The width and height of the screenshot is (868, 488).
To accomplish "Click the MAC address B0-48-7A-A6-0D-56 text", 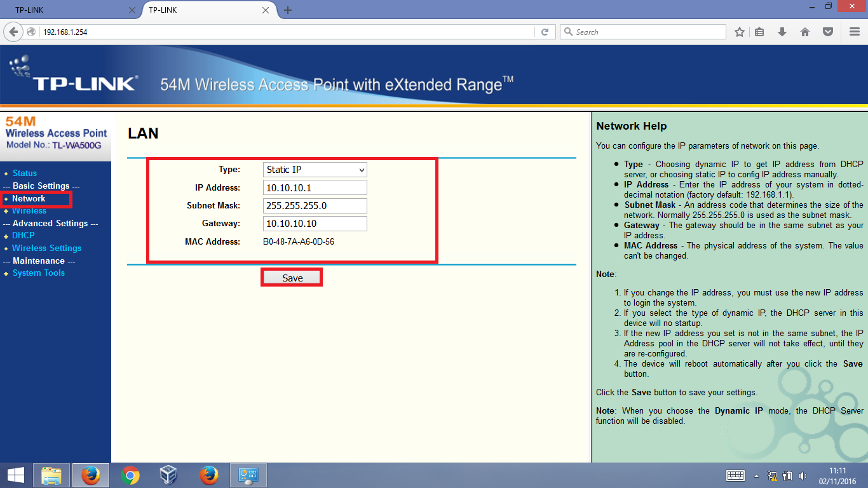I will coord(299,241).
